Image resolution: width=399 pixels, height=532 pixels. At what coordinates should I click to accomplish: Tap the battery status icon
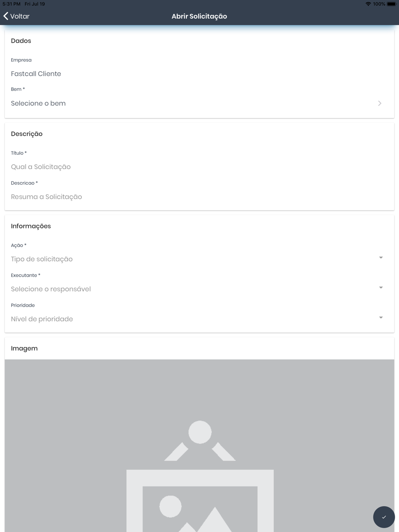click(x=391, y=4)
